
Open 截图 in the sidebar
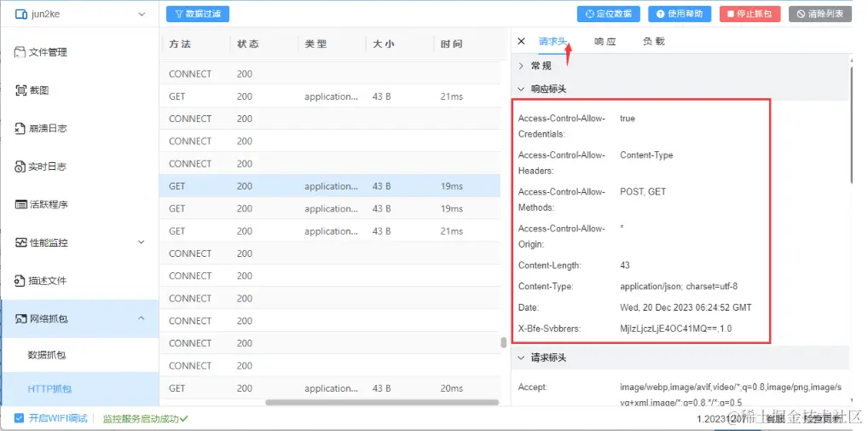coord(79,90)
